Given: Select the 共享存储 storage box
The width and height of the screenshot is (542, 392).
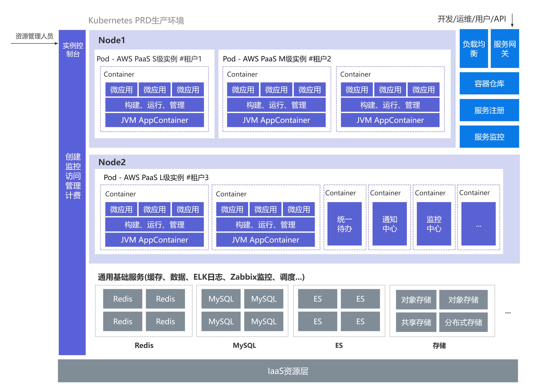Looking at the screenshot, I should tap(416, 322).
